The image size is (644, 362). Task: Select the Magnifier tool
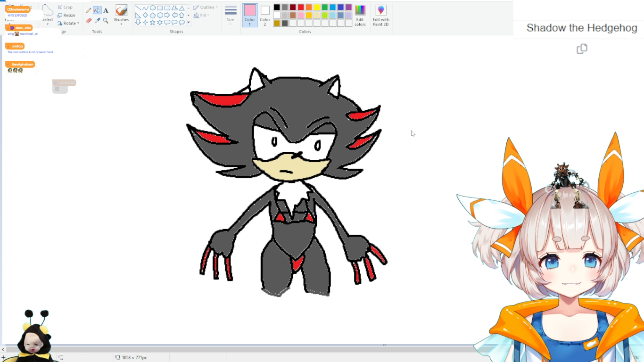tap(106, 20)
